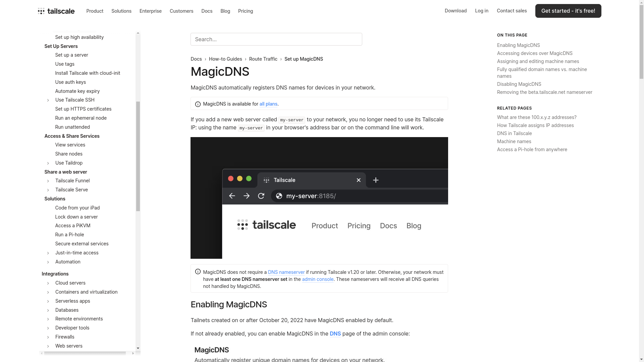Expand Databases chevron

click(x=48, y=310)
